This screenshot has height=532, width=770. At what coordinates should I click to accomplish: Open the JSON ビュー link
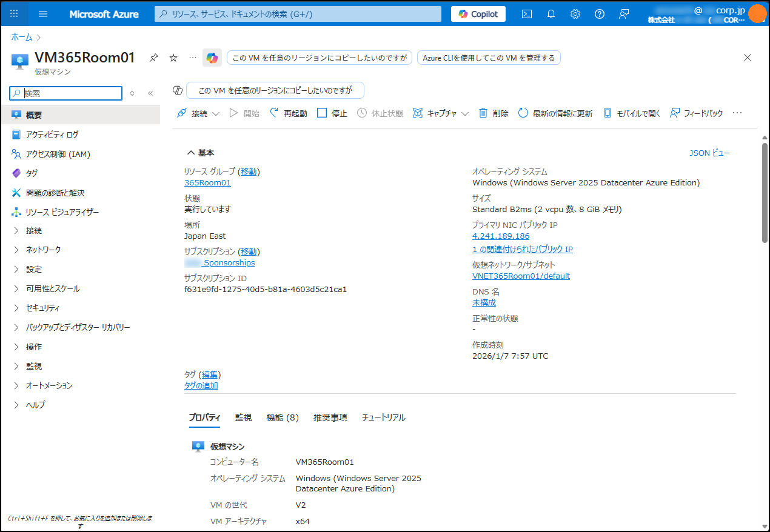pyautogui.click(x=709, y=153)
